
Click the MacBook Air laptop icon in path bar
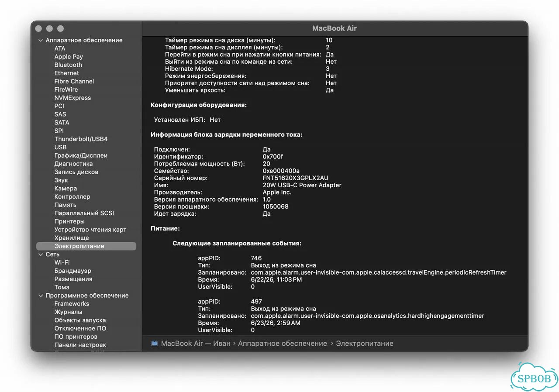(154, 344)
